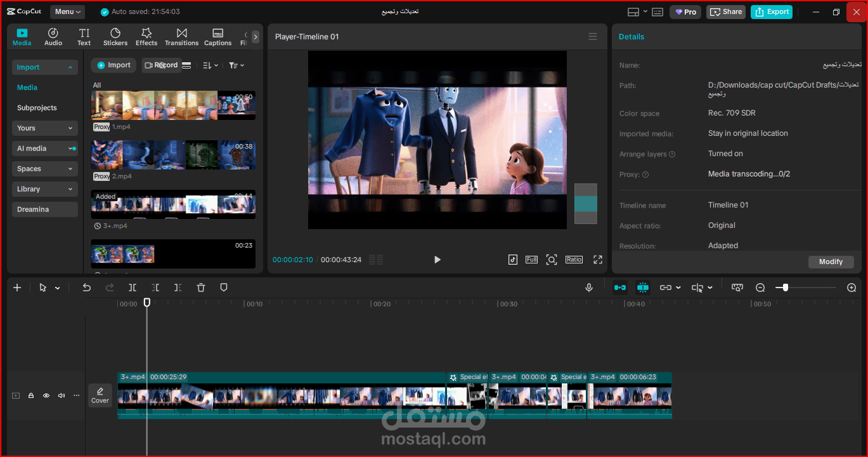Open the linkage chain dropdown
Screen dimensions: 868x457
tap(670, 288)
